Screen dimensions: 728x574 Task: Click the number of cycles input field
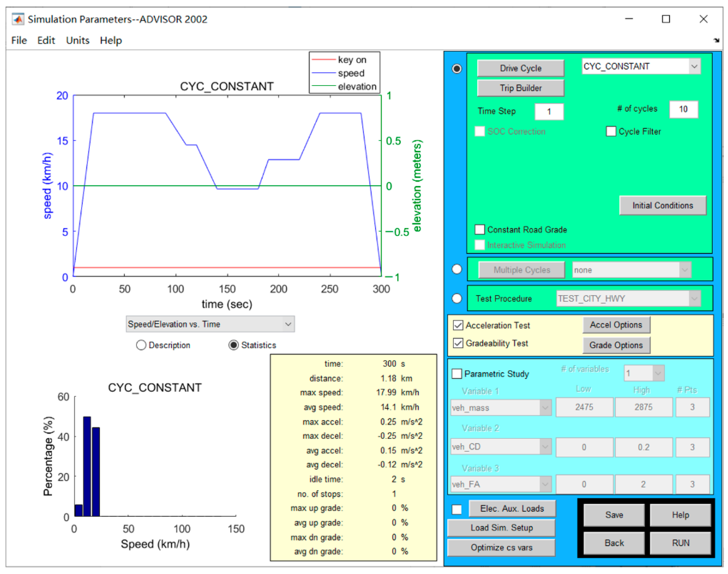point(683,109)
